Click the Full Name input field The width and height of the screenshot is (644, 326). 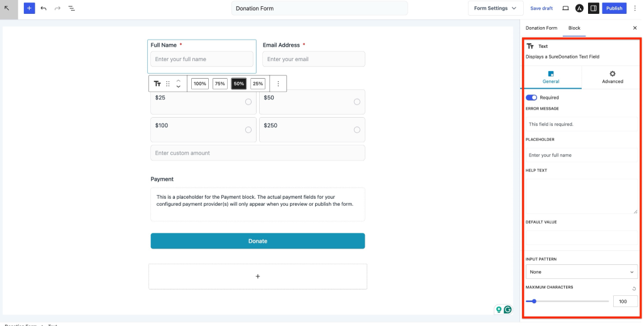coord(202,59)
